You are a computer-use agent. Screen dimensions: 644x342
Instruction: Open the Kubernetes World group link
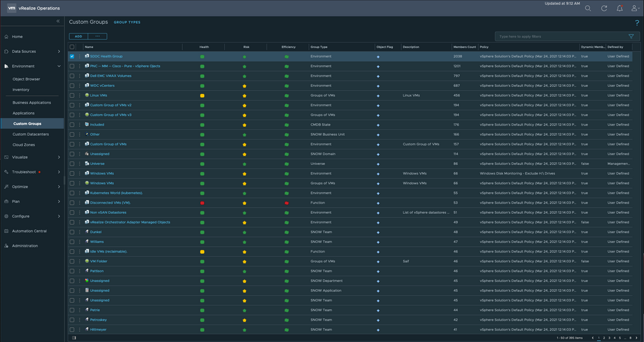(116, 193)
